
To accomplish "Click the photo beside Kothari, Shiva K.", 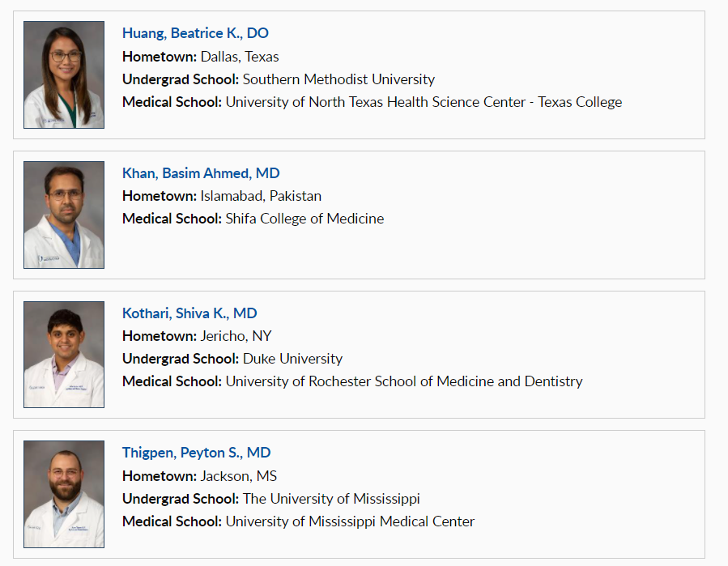I will [64, 354].
